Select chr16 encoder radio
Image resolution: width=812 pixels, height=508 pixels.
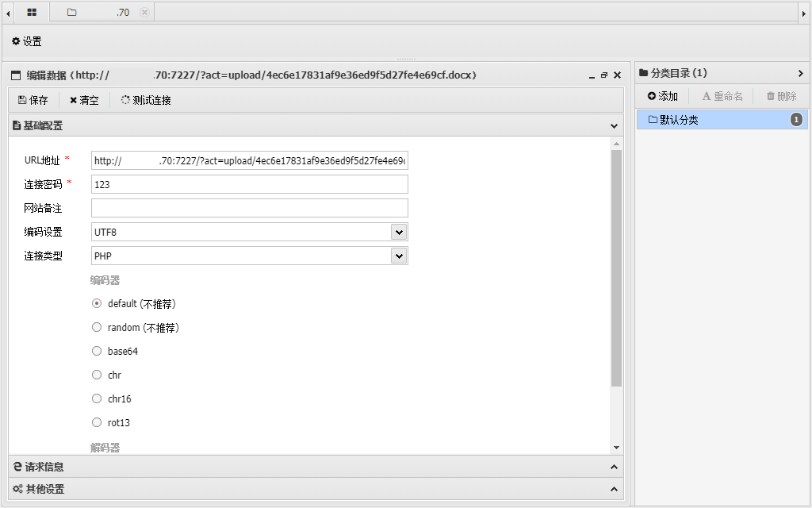click(96, 398)
